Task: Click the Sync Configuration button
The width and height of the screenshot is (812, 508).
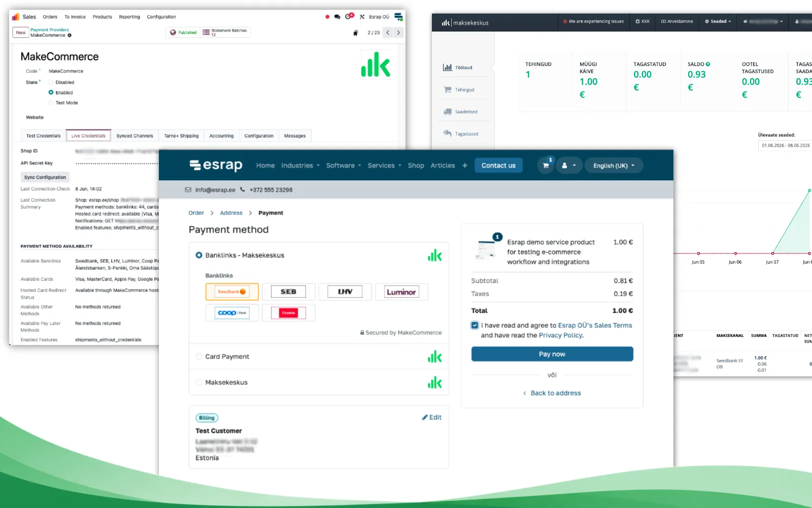Action: (x=45, y=177)
